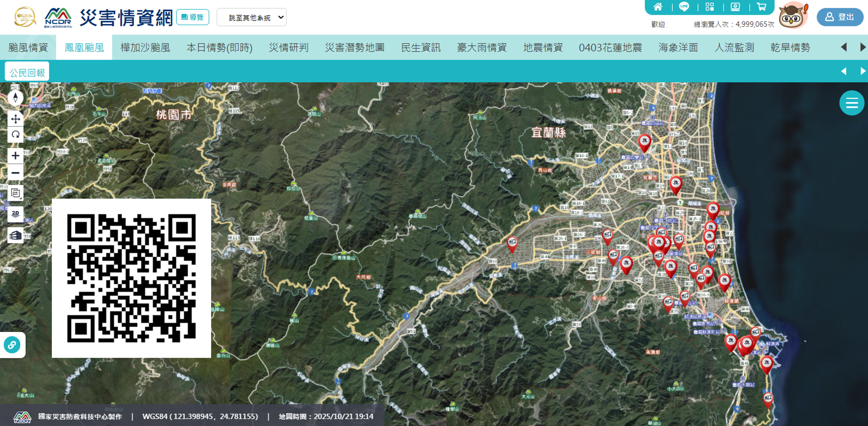
Task: Expand the 跳至其他系統 dropdown
Action: 251,17
